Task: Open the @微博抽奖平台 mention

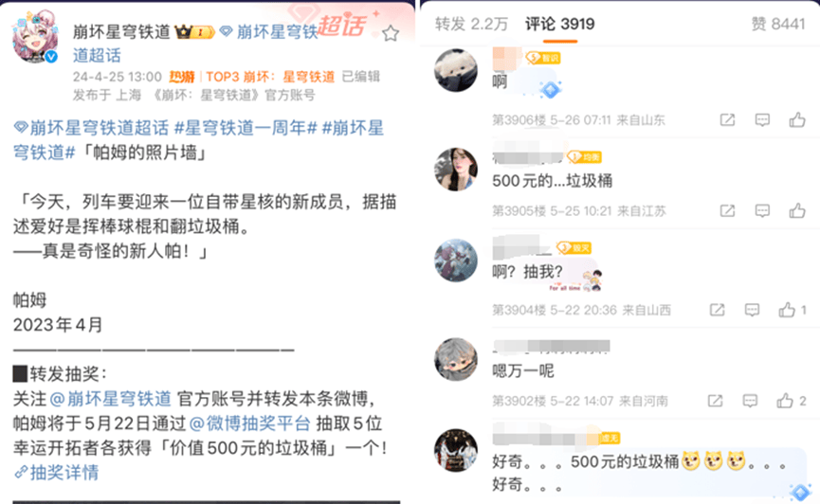Action: coord(249,423)
